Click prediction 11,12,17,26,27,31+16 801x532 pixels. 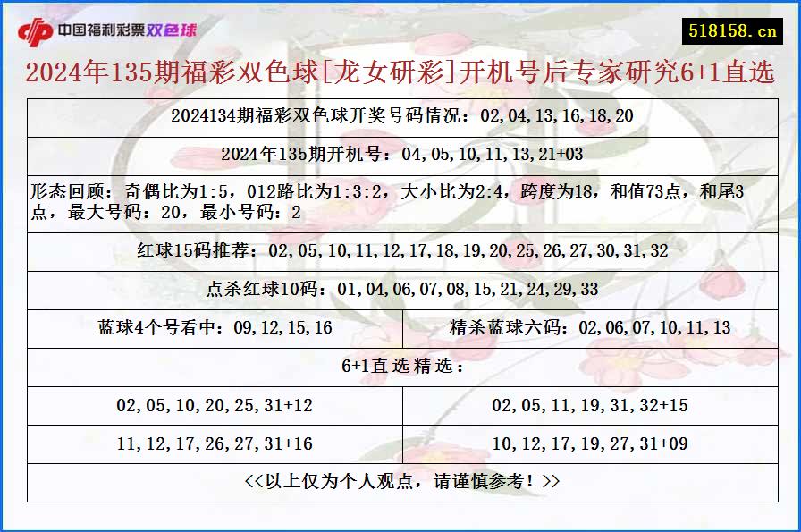pyautogui.click(x=214, y=442)
